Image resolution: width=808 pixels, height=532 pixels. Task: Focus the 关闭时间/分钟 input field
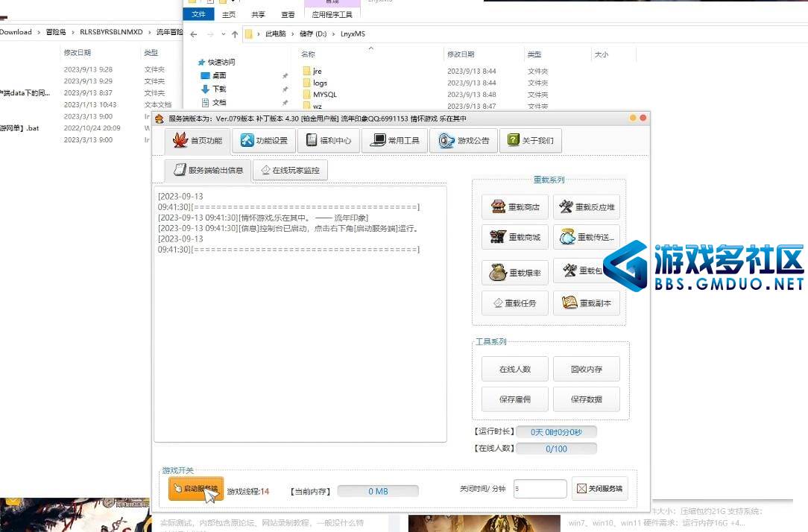540,489
